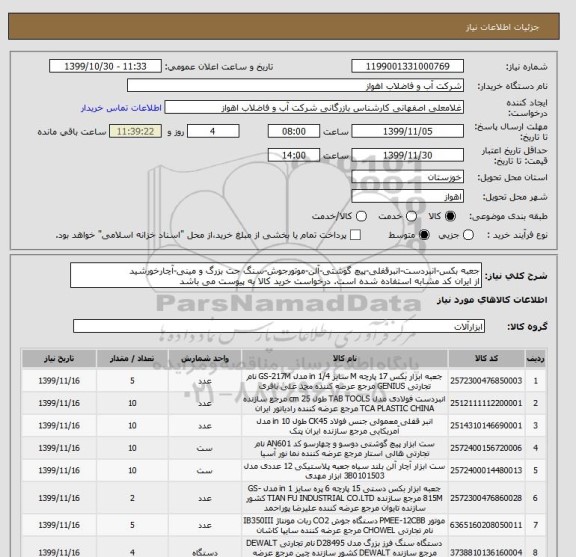Select the کالا radio button
Screen dimensions: 576x557
[450, 216]
